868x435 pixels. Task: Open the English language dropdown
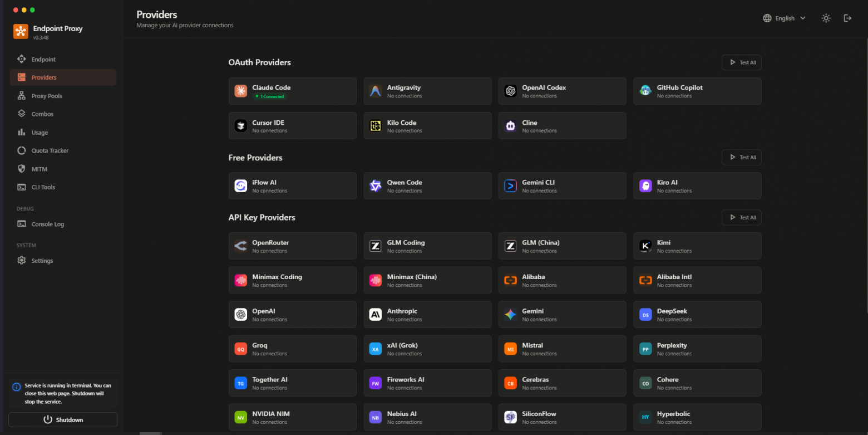click(x=785, y=18)
